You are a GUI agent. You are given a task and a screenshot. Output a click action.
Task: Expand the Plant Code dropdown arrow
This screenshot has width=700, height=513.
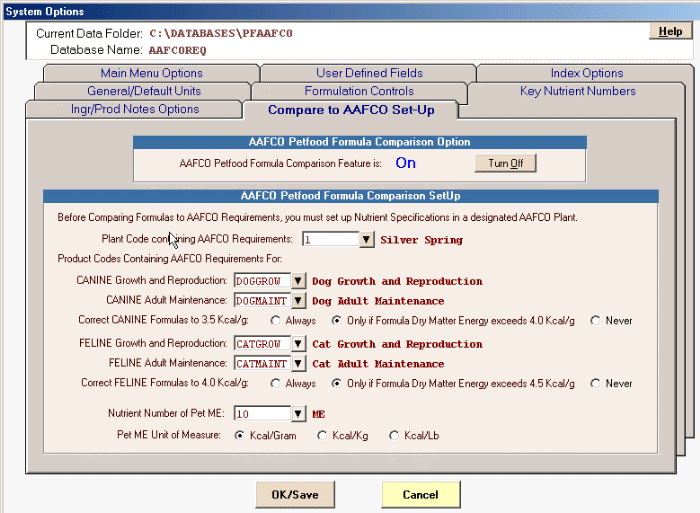coord(366,240)
